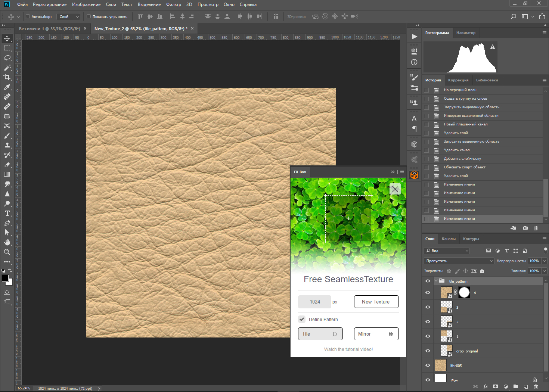Screen dimensions: 549x392
Task: Select the Crop tool
Action: click(x=7, y=77)
